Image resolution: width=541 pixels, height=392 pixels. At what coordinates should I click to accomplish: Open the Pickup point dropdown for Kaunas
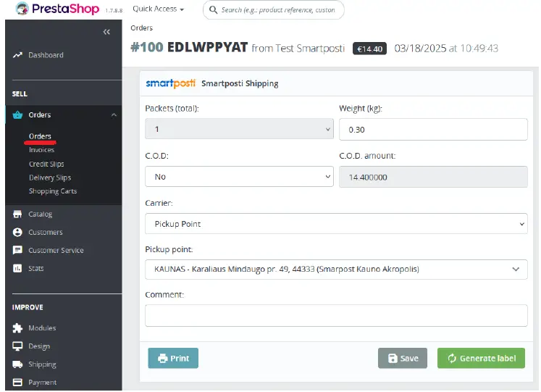point(336,269)
